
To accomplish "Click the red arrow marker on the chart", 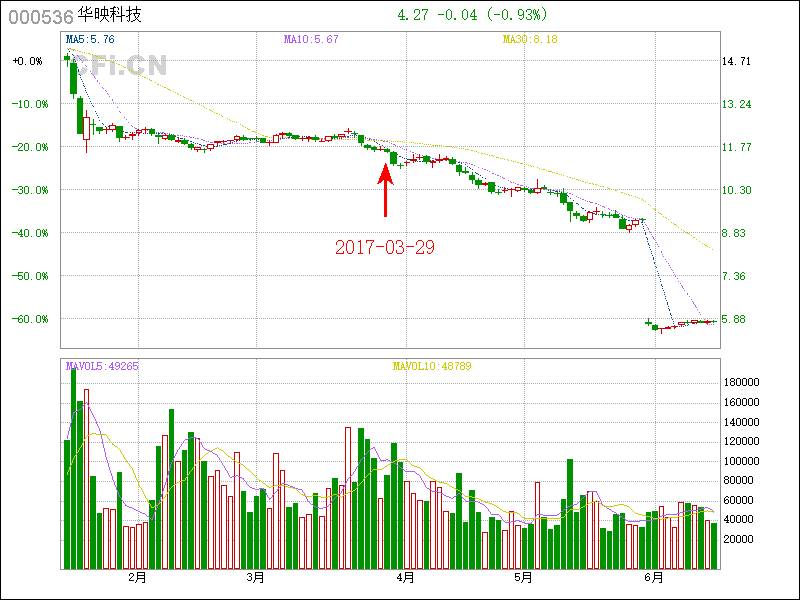I will [386, 190].
